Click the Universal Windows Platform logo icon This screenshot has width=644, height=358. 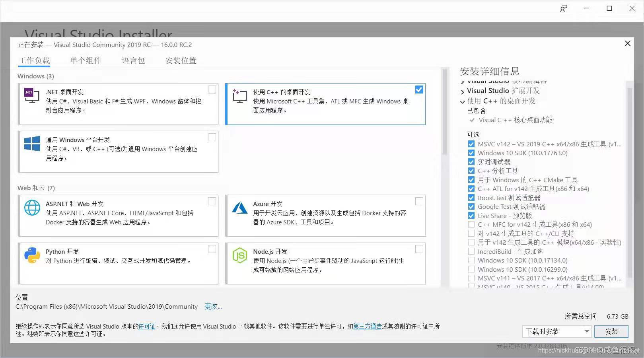coord(32,144)
